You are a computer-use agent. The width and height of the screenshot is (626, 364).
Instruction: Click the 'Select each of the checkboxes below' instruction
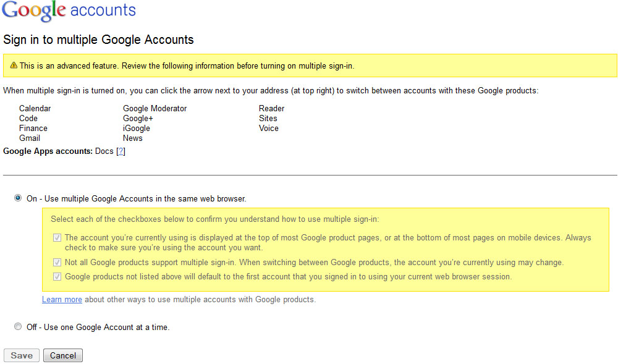(x=215, y=219)
